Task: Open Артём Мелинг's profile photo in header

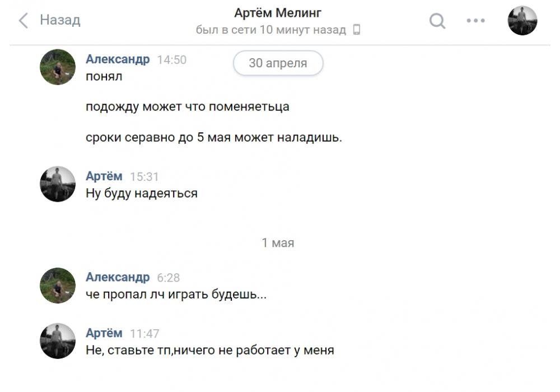Action: point(522,21)
